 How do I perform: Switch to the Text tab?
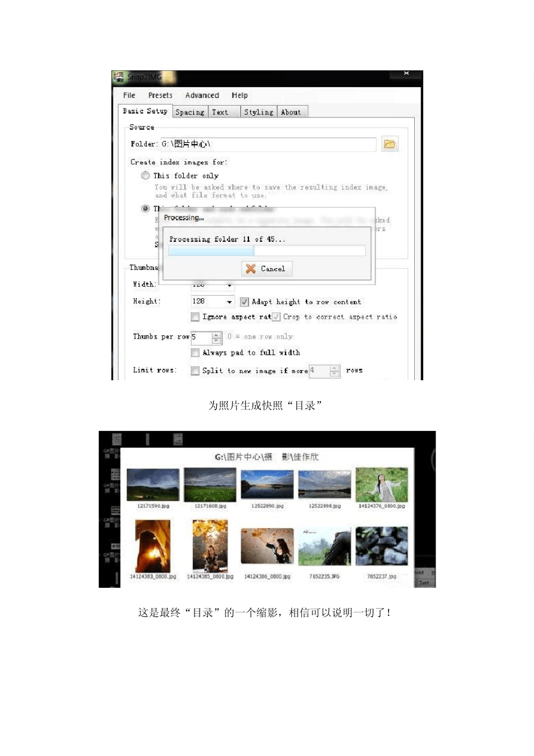pyautogui.click(x=224, y=112)
